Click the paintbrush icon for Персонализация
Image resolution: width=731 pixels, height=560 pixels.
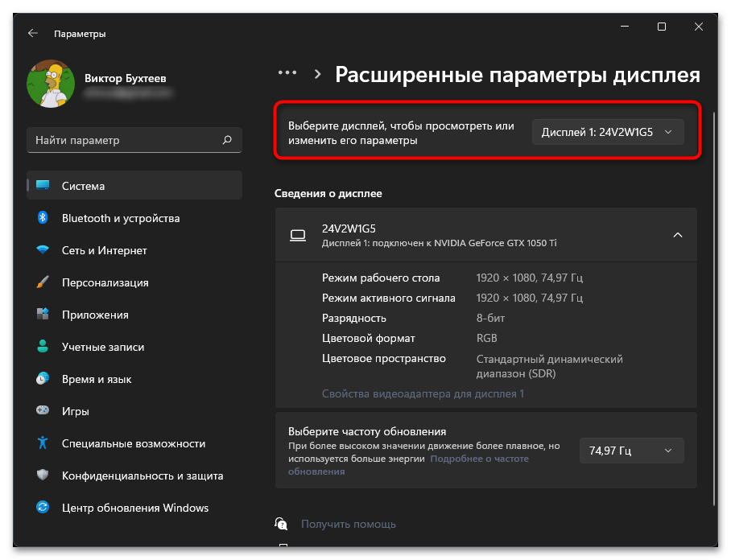pos(43,282)
